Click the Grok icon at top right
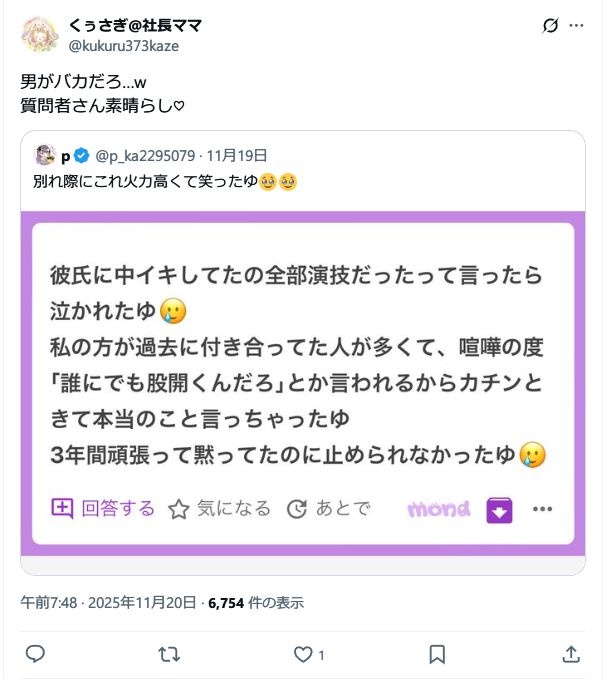Viewport: 608px width, 679px height. click(x=549, y=27)
